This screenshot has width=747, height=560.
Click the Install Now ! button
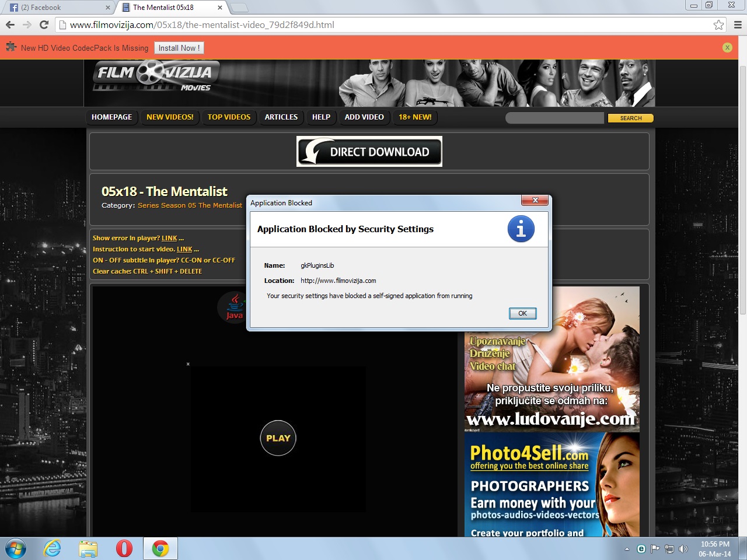click(x=179, y=48)
